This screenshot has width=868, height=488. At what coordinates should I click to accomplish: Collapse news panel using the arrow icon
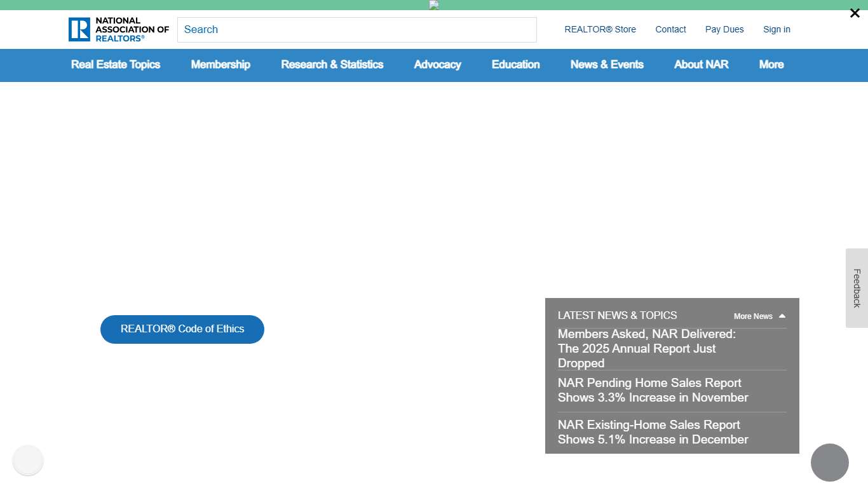click(x=782, y=316)
